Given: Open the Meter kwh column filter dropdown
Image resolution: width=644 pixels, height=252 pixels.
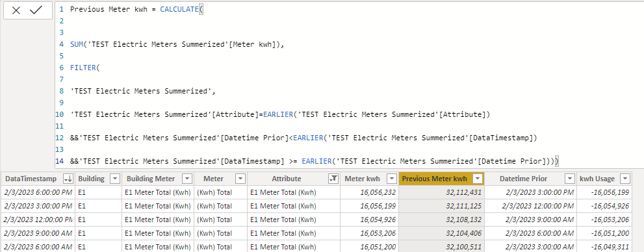Looking at the screenshot, I should tap(392, 179).
